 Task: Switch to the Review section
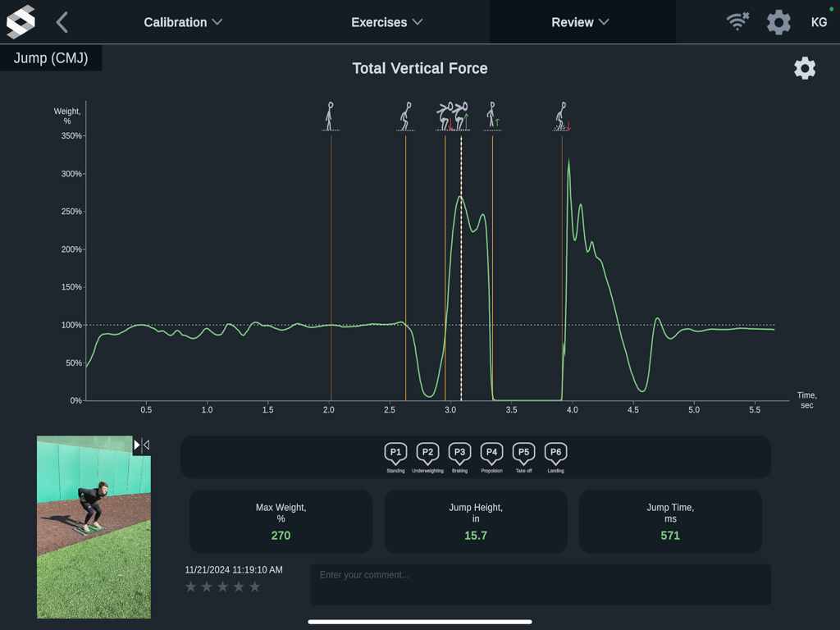(x=582, y=22)
